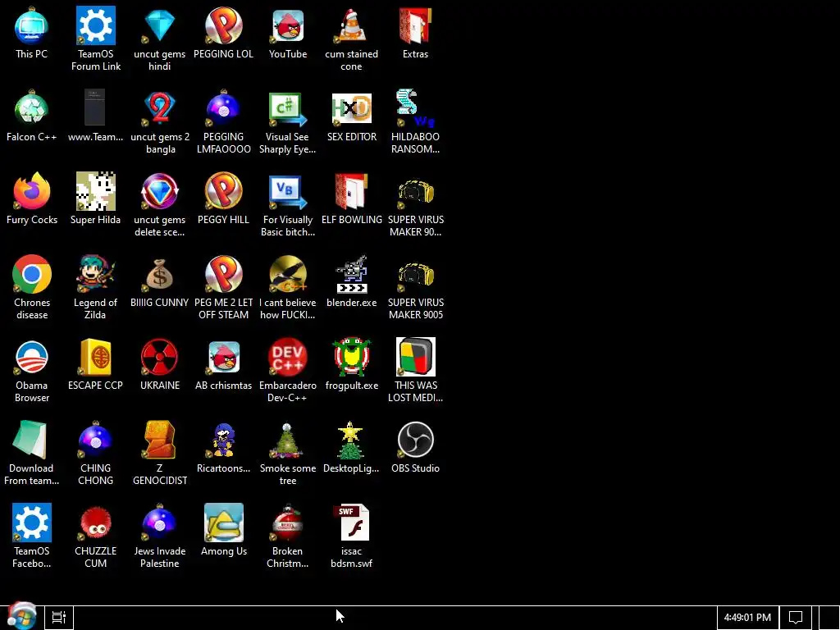Click the taskbar clock showing 4:49:01 PM
840x630 pixels.
pos(747,618)
